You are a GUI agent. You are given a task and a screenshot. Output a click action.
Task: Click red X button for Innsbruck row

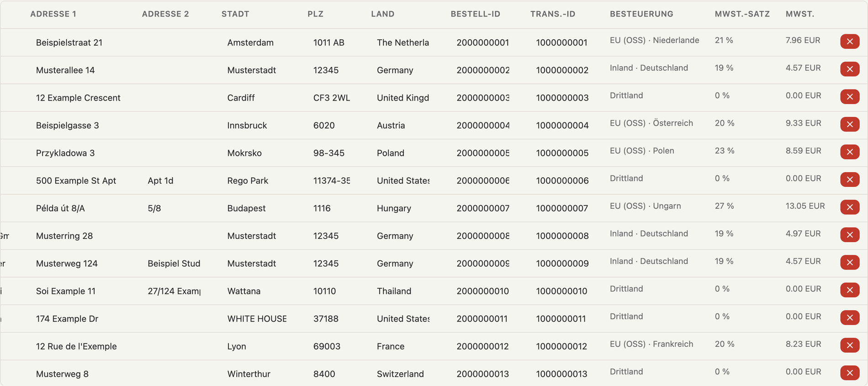coord(850,124)
